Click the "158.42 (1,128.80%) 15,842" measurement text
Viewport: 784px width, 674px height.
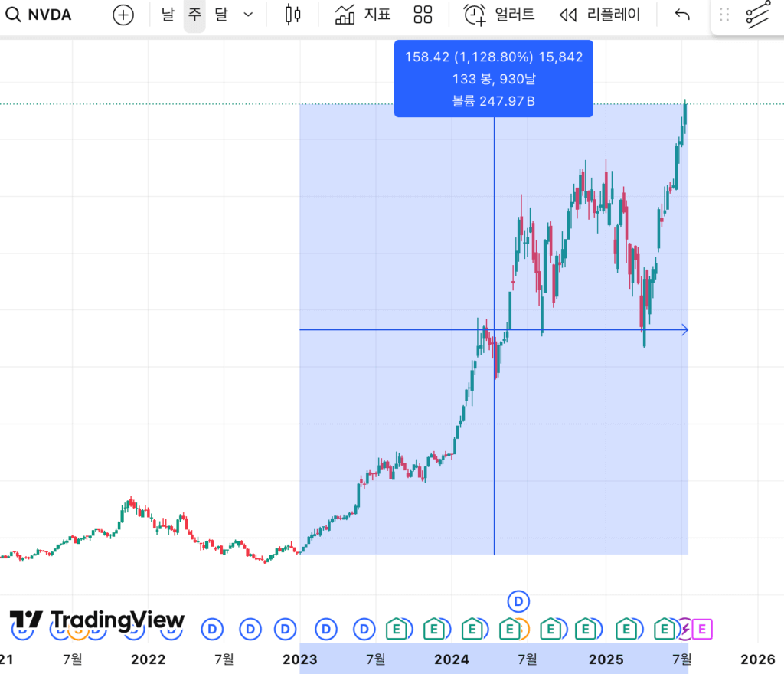click(x=494, y=57)
